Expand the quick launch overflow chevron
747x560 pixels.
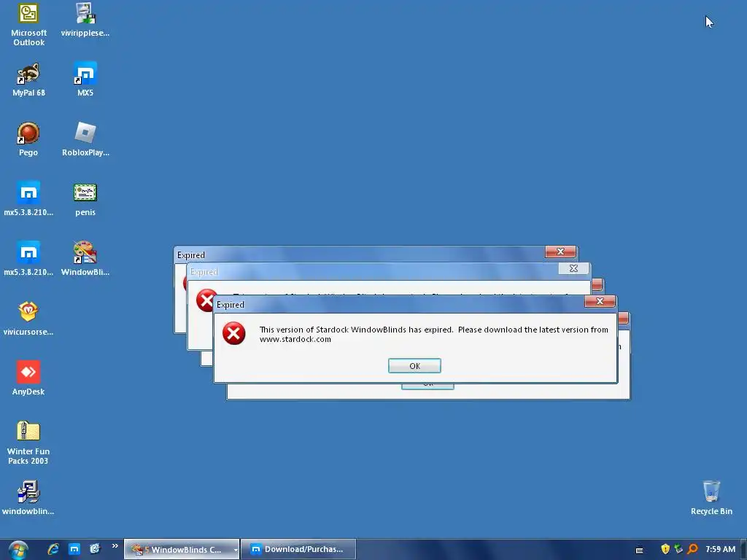pos(115,546)
